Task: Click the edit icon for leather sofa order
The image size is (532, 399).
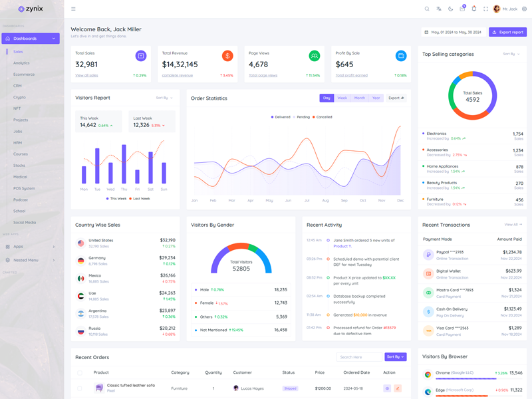Action: pyautogui.click(x=398, y=388)
